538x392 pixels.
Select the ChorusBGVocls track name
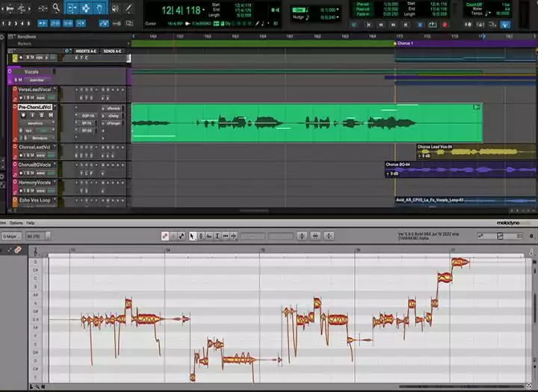[34, 165]
